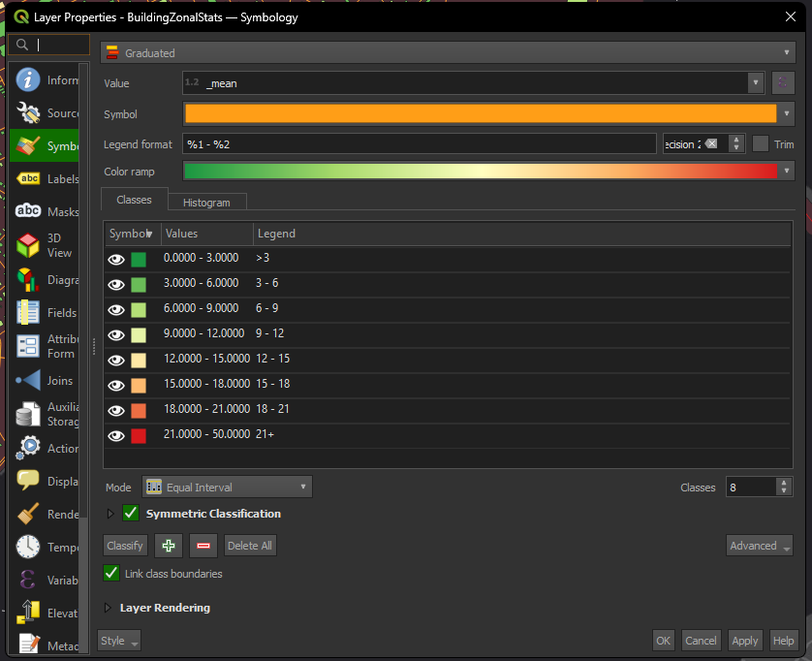
Task: Click the green plus add class button
Action: click(x=169, y=546)
